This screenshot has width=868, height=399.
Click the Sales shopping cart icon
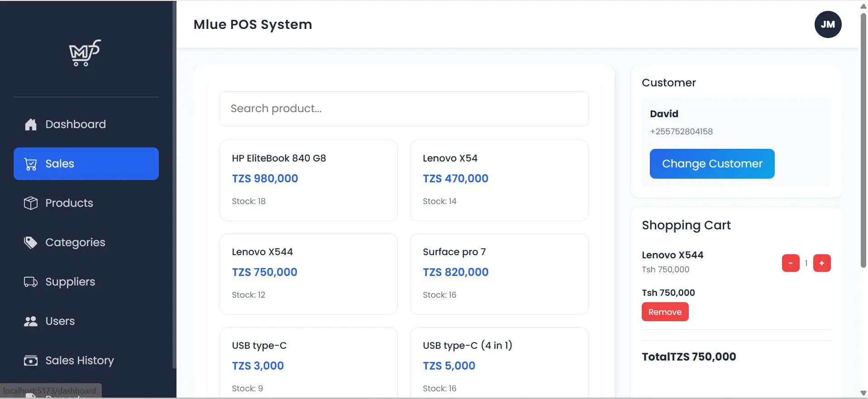(30, 164)
